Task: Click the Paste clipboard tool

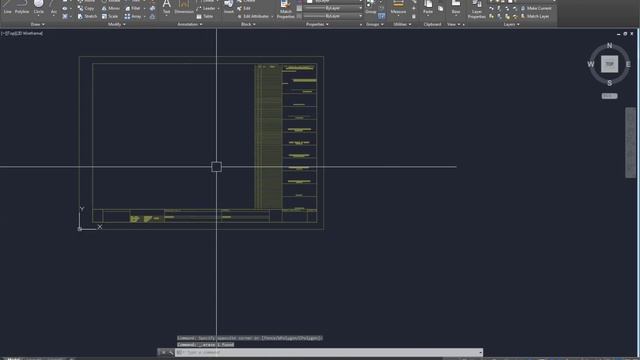Action: point(428,7)
